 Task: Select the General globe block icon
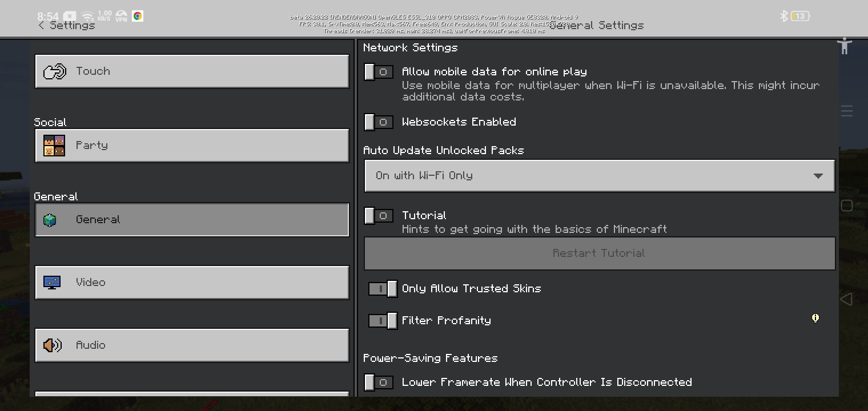(x=50, y=220)
